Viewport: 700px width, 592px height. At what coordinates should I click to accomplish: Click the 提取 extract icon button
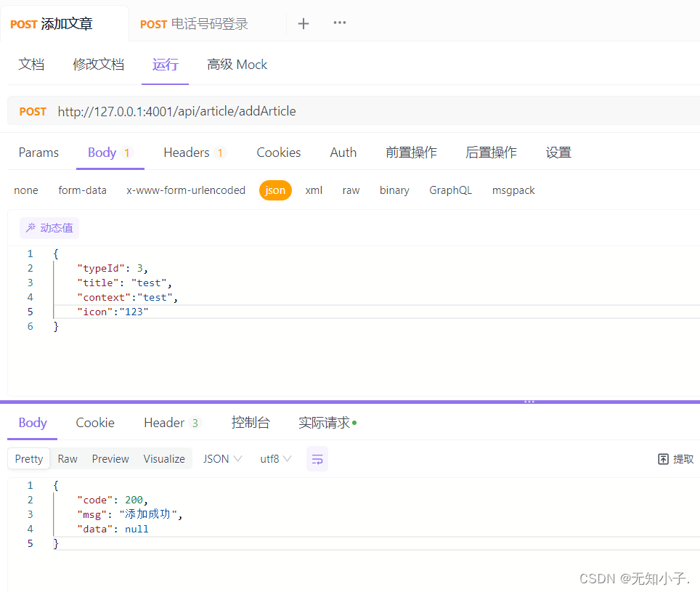675,458
